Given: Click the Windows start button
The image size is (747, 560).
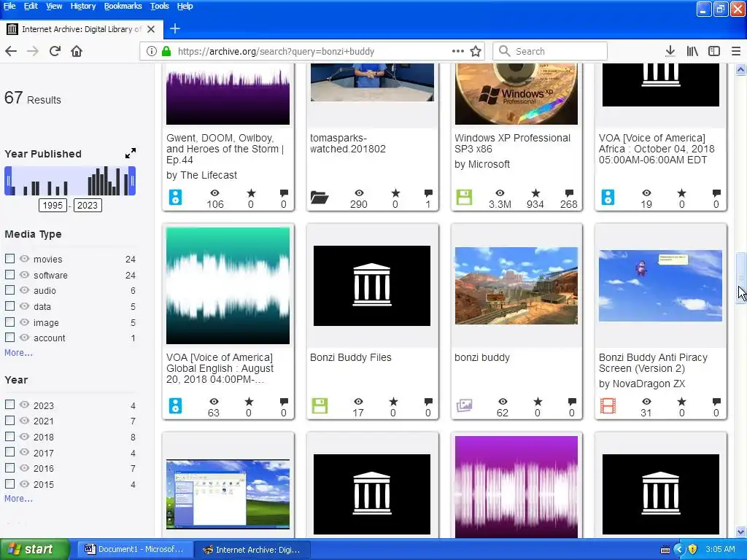Looking at the screenshot, I should (34, 549).
